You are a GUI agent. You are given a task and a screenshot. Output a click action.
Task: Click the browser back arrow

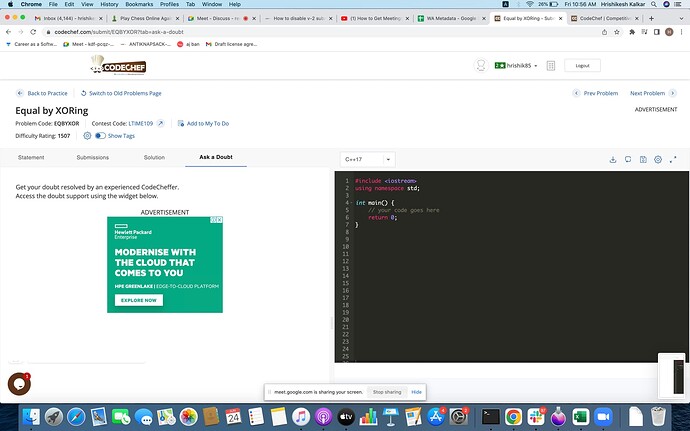click(x=8, y=32)
